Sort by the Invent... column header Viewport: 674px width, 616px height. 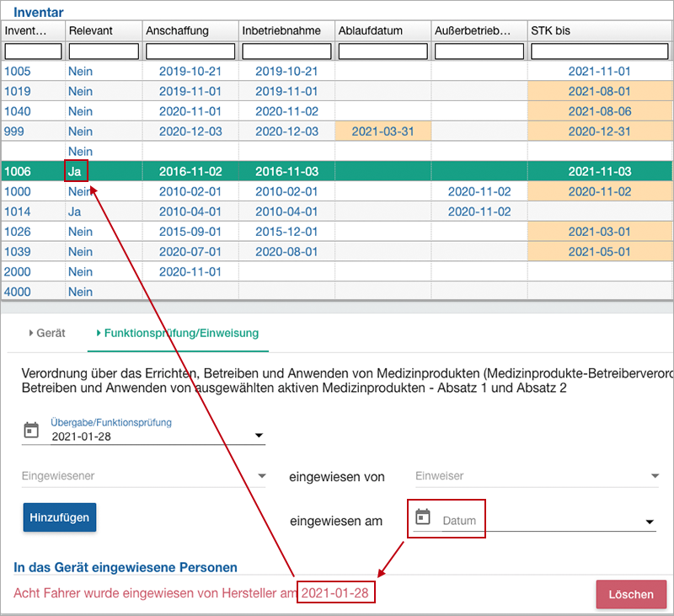tap(33, 30)
